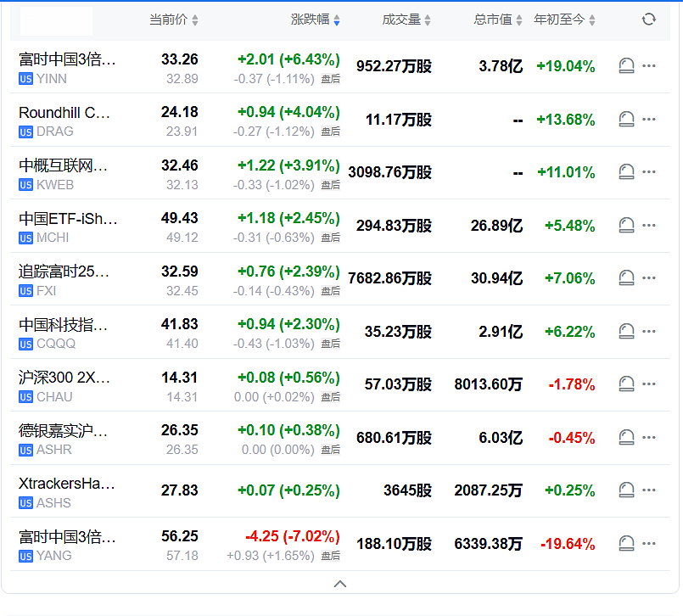This screenshot has height=616, width=683.
Task: Set price alert bell for KWEB
Action: point(626,171)
